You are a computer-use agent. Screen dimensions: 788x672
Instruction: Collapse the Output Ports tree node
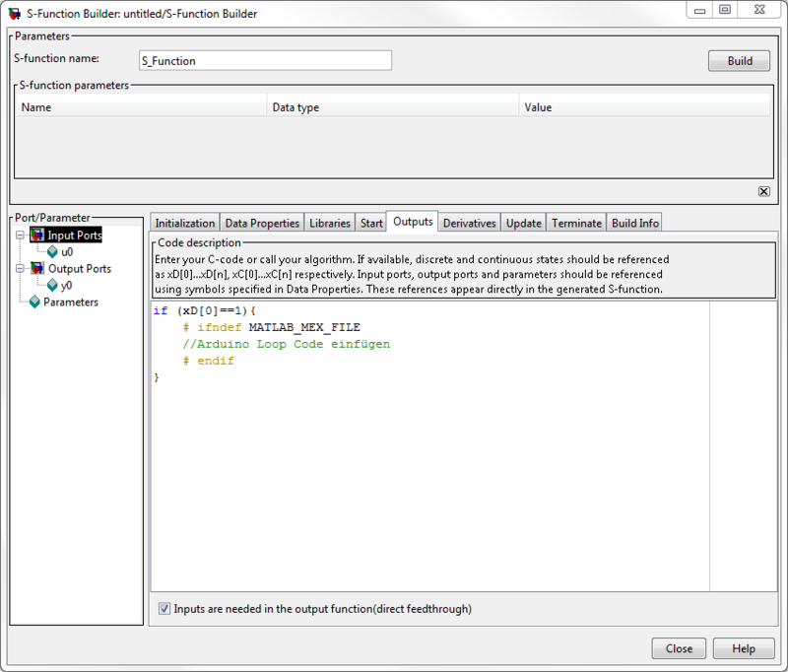[21, 268]
